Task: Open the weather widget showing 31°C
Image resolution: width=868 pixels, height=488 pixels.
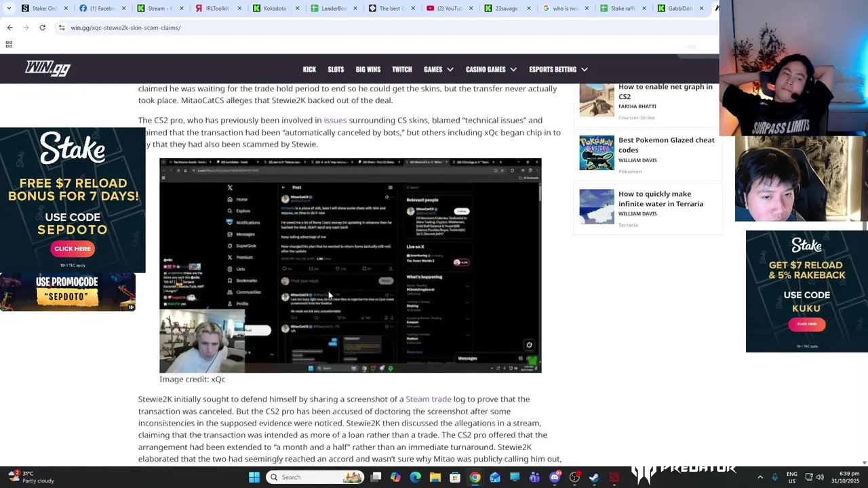Action: coord(31,477)
